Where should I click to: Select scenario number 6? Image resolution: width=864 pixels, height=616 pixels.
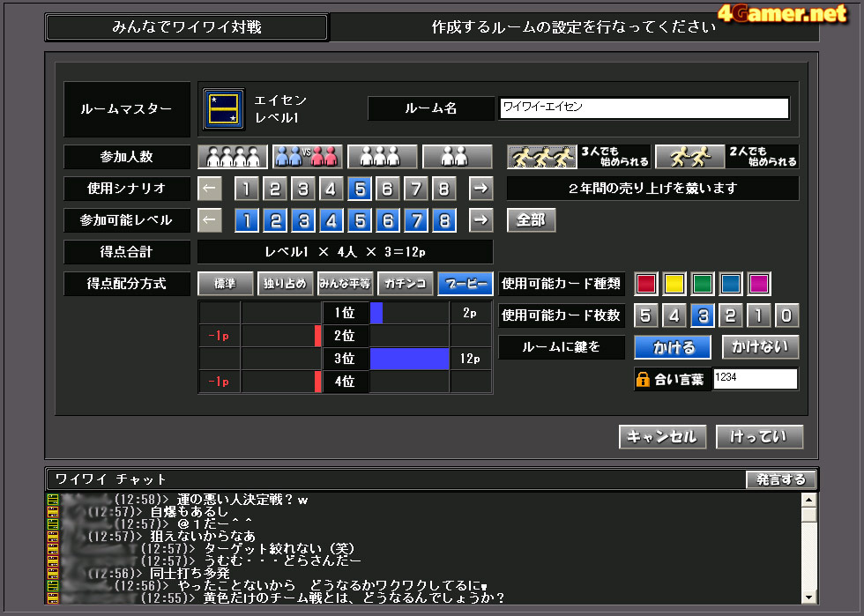tap(387, 189)
